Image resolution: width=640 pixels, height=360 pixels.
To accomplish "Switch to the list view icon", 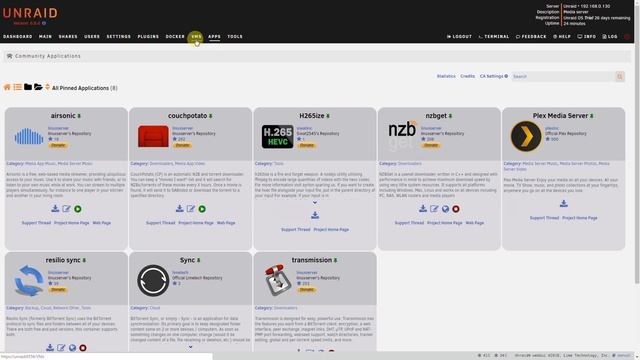I will [x=18, y=87].
